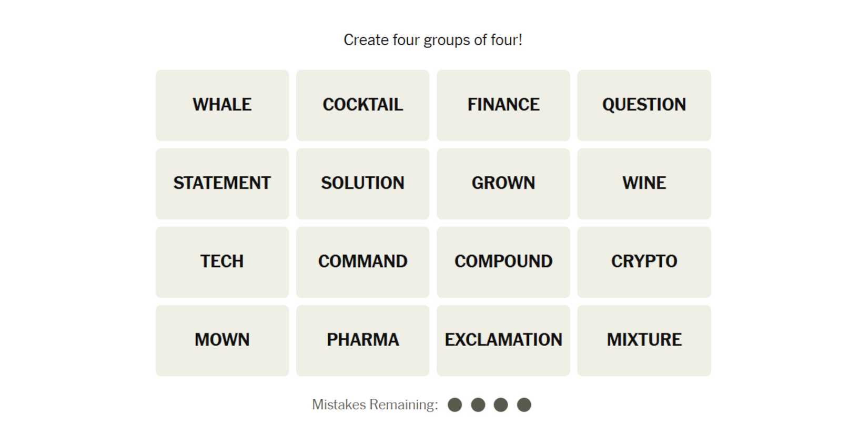Choose the QUESTION tile
Viewport: 868px width, 434px height.
tap(644, 105)
